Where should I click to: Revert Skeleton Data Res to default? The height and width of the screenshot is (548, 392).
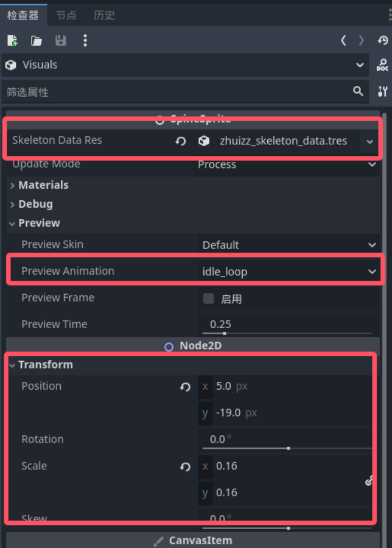point(181,141)
